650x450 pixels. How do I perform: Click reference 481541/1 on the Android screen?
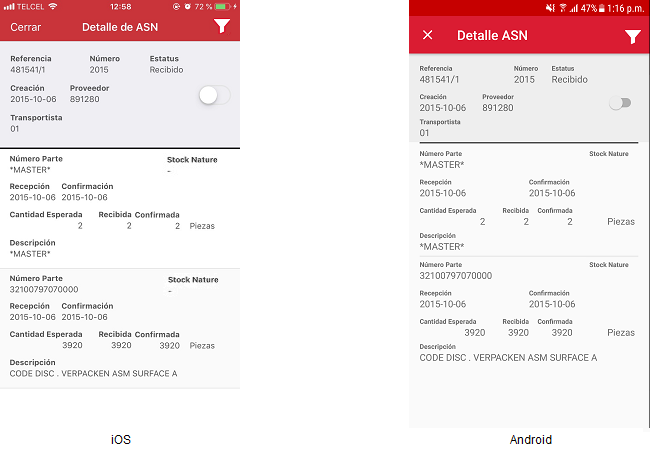click(442, 79)
